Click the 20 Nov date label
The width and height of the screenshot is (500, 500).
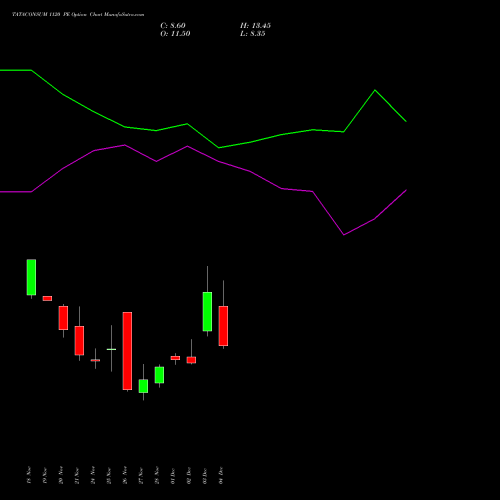[x=61, y=475]
